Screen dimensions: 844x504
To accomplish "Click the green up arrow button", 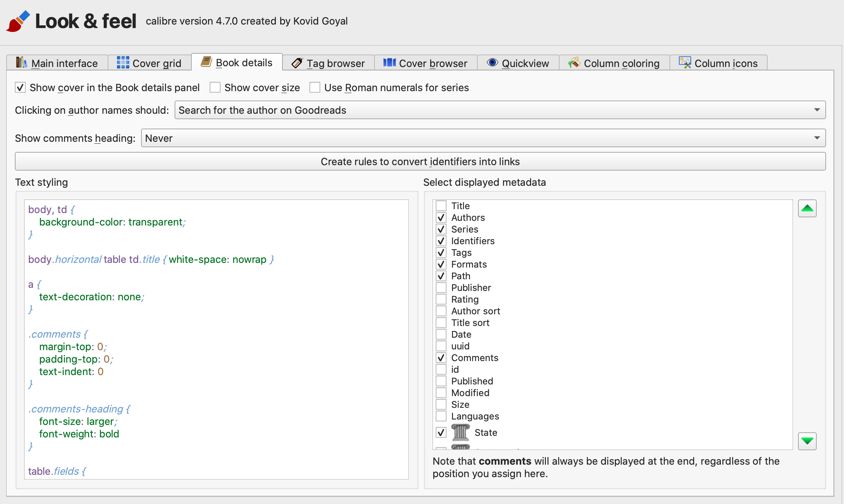I will [807, 208].
